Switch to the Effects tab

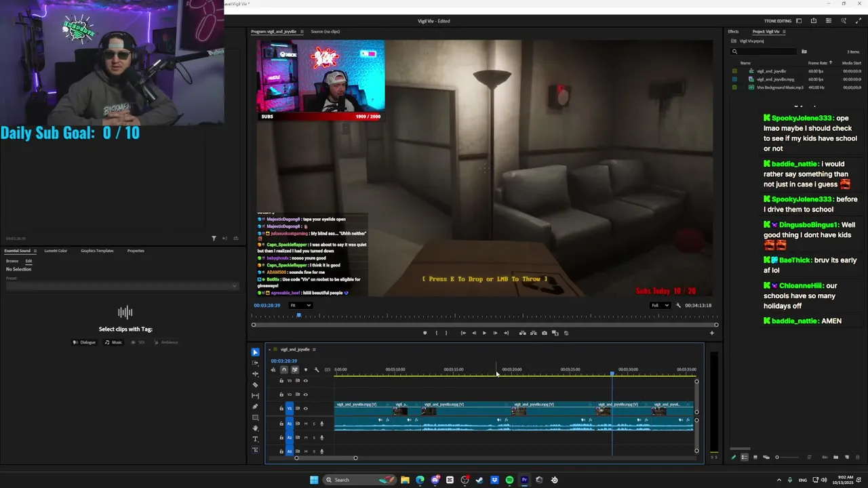tap(733, 32)
